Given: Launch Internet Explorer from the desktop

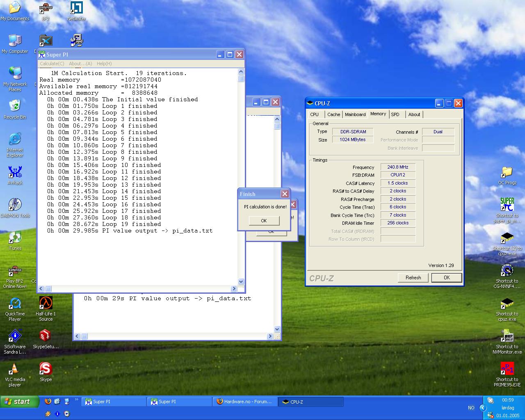Looking at the screenshot, I should 15,145.
